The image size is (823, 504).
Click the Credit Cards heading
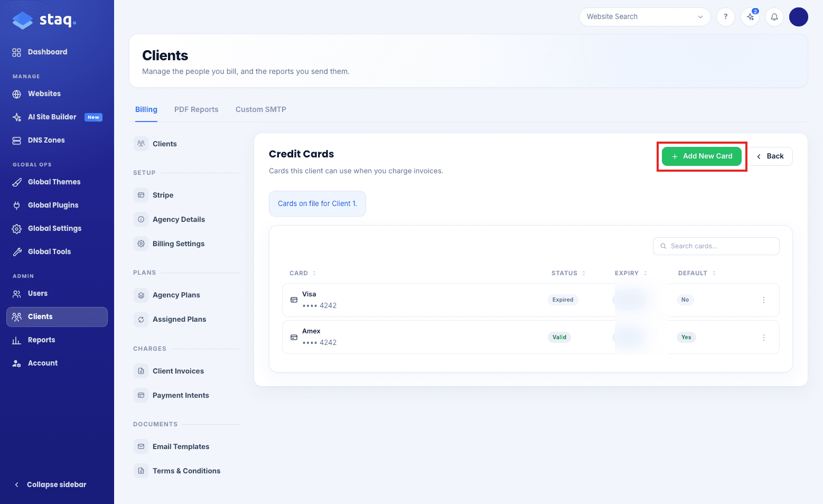click(x=302, y=154)
